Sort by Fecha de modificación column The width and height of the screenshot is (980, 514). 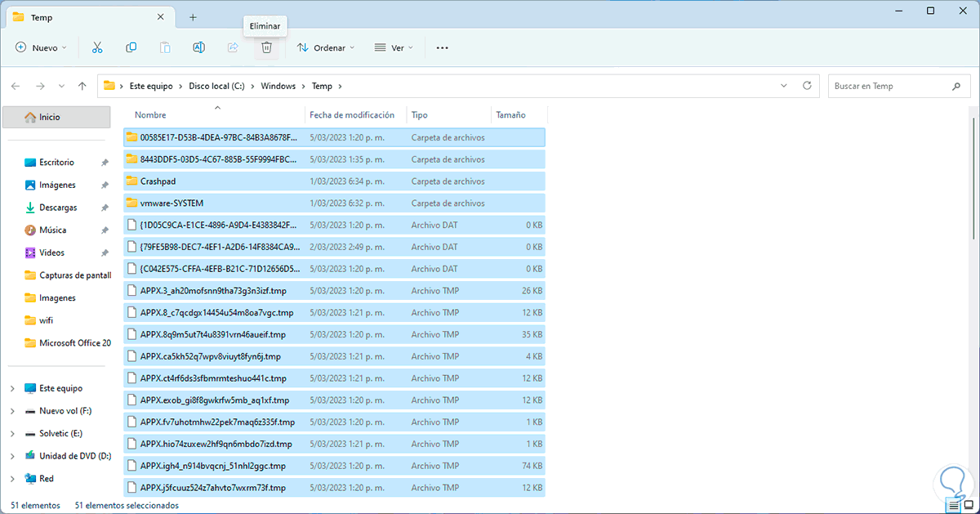click(x=352, y=115)
